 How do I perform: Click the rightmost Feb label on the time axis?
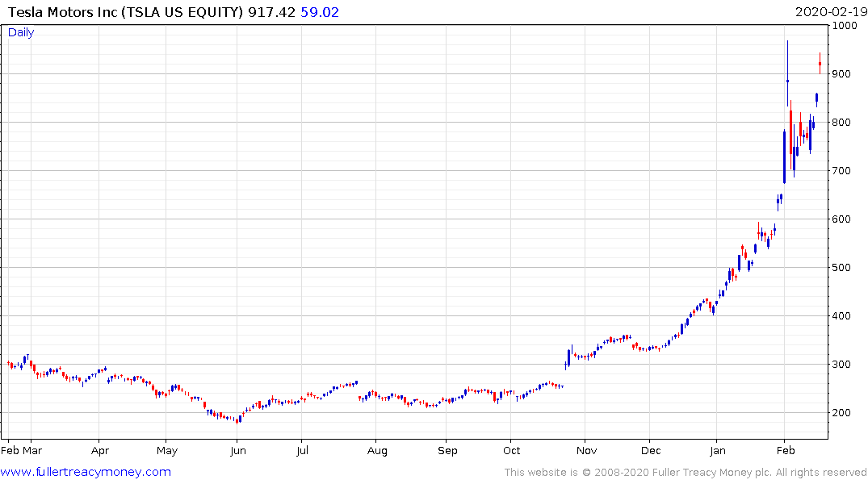(x=786, y=450)
